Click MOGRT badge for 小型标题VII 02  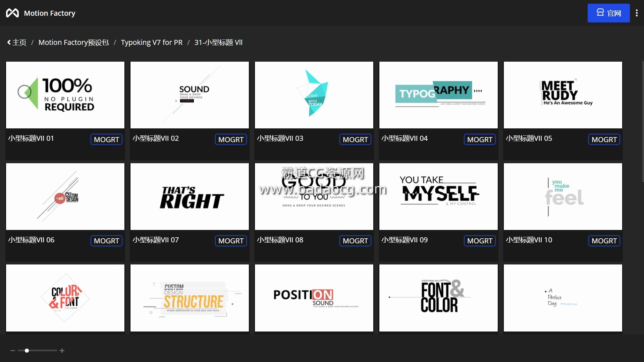231,139
